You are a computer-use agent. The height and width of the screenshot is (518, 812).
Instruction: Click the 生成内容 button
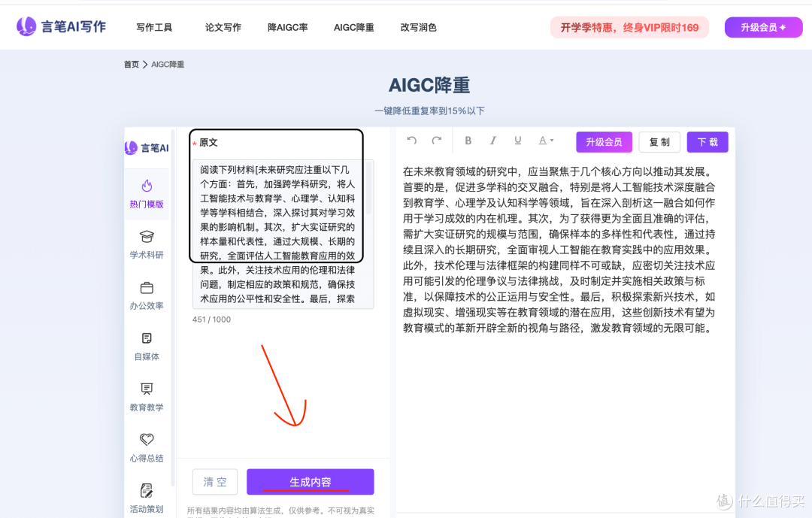click(x=311, y=482)
